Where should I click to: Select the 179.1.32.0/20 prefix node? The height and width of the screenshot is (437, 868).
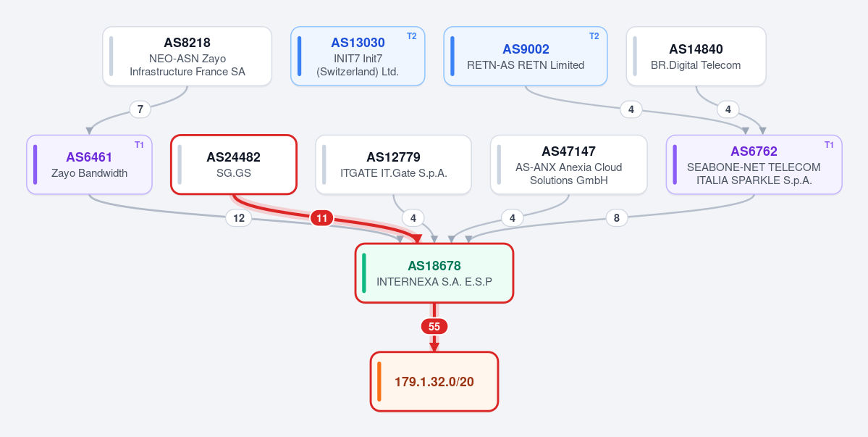click(434, 382)
